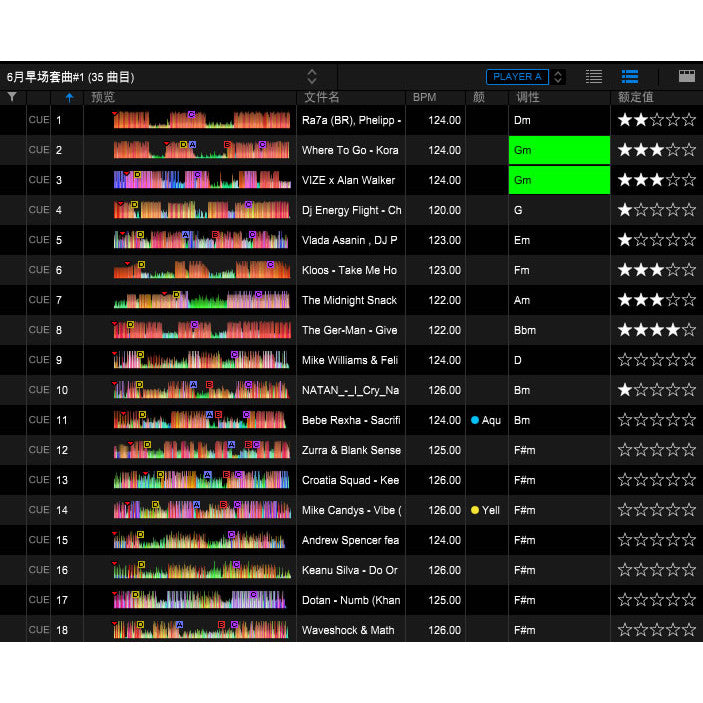Click the PLAYER A button

pos(517,77)
